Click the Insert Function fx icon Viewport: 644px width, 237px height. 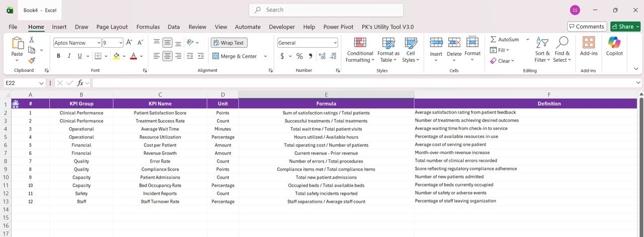point(80,83)
